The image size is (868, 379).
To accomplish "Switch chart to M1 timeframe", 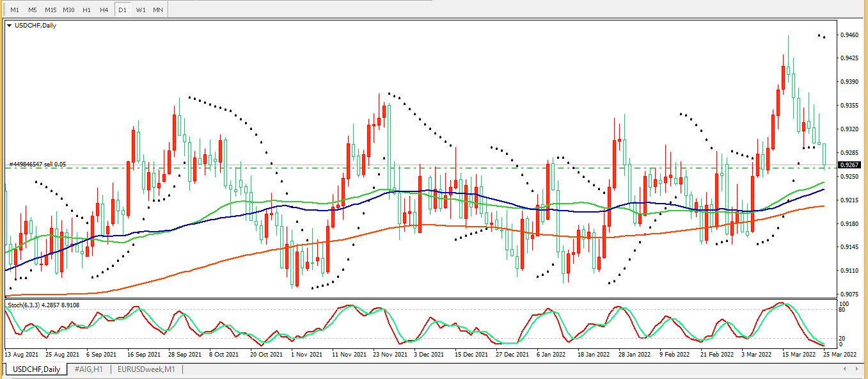I will 15,10.
